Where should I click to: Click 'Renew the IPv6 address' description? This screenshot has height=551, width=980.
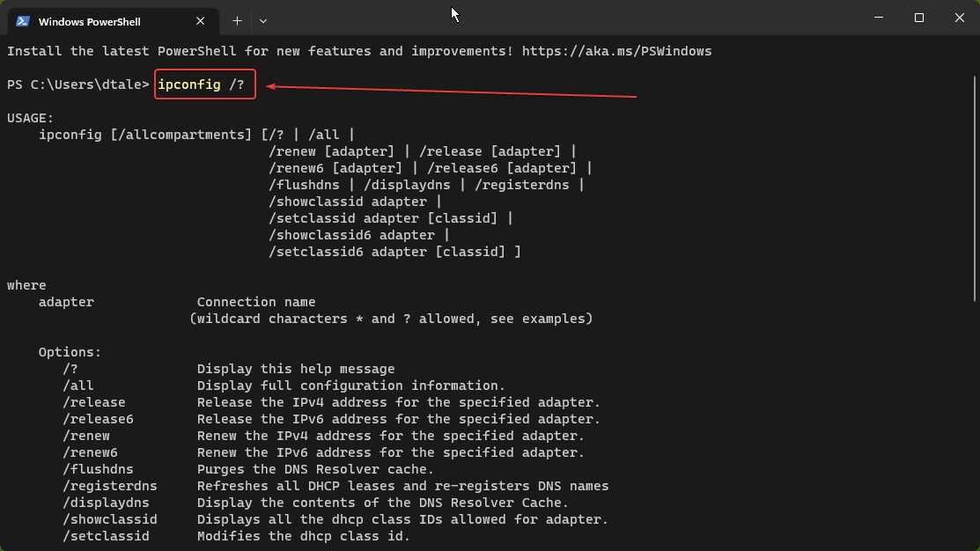point(391,453)
